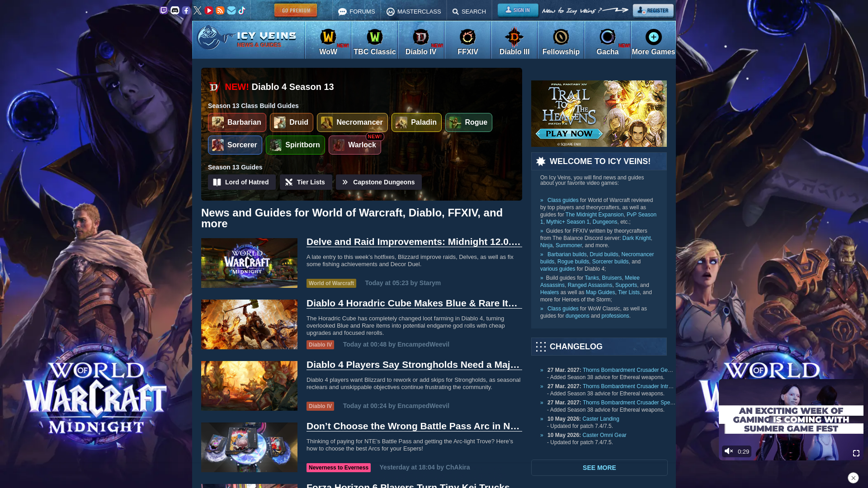Open Warlock class build guide

pos(355,145)
